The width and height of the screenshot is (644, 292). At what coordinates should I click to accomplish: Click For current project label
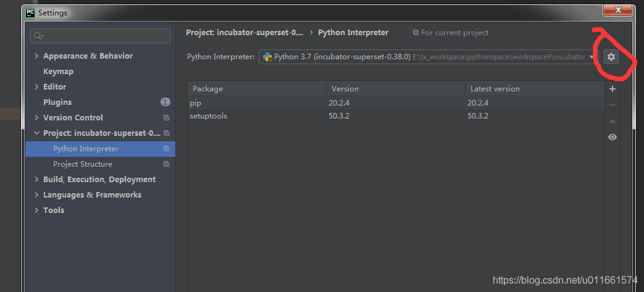[x=454, y=33]
